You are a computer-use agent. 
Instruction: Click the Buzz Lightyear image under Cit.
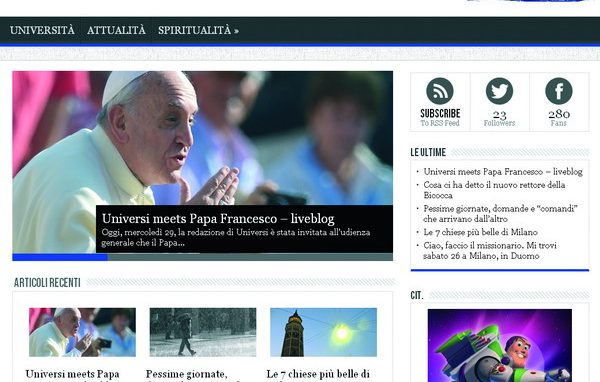point(500,345)
